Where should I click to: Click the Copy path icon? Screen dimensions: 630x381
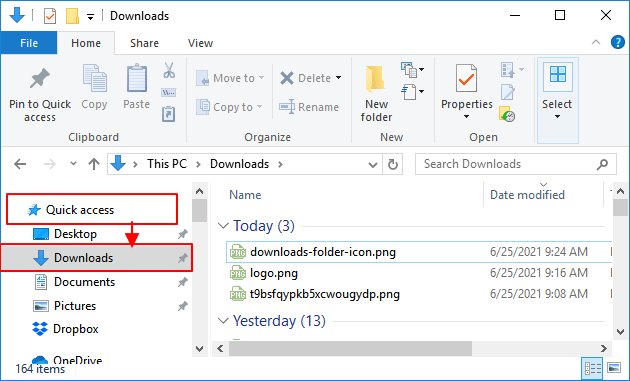click(x=168, y=93)
